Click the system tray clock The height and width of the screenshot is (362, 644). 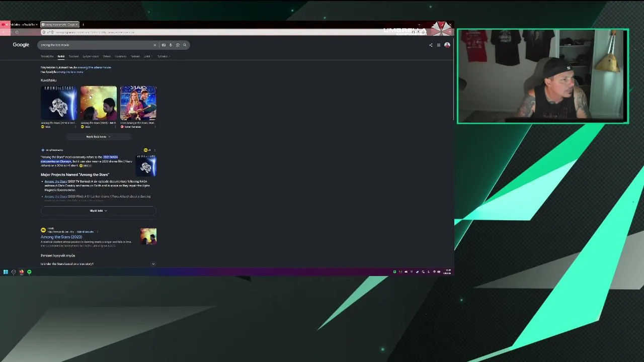click(447, 272)
